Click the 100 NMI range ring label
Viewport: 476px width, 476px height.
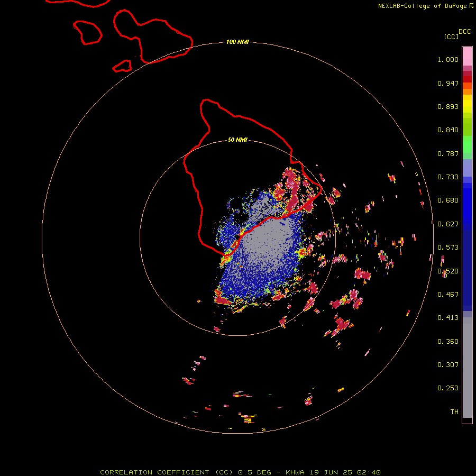237,42
